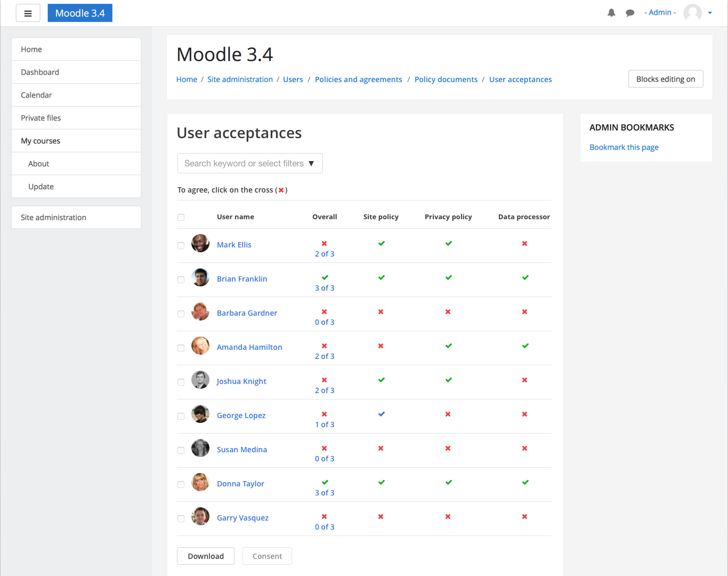This screenshot has height=576, width=728.
Task: Click Bookmark this page link
Action: coord(624,147)
